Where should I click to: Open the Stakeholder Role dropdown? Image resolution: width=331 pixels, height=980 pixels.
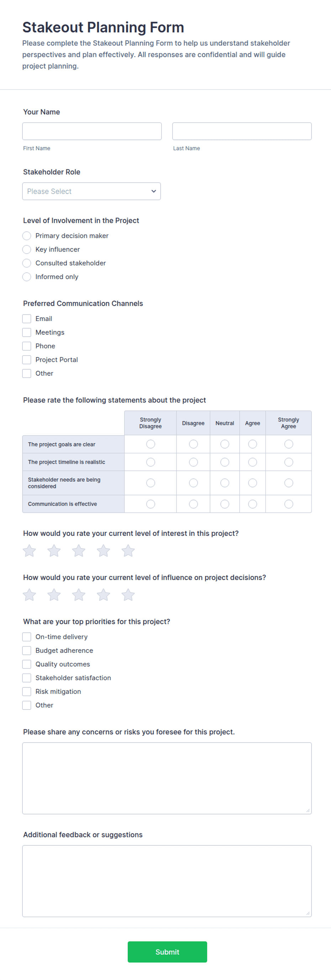[91, 191]
